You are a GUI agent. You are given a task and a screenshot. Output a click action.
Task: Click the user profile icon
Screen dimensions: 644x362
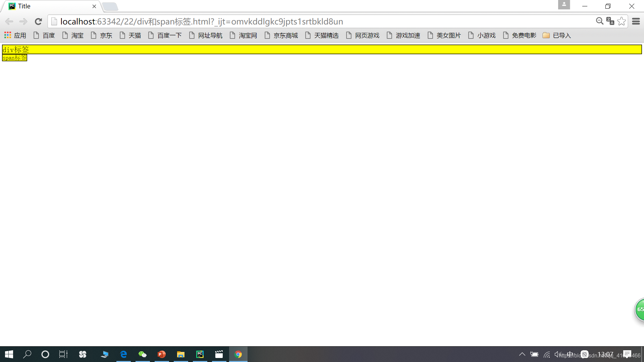(564, 5)
